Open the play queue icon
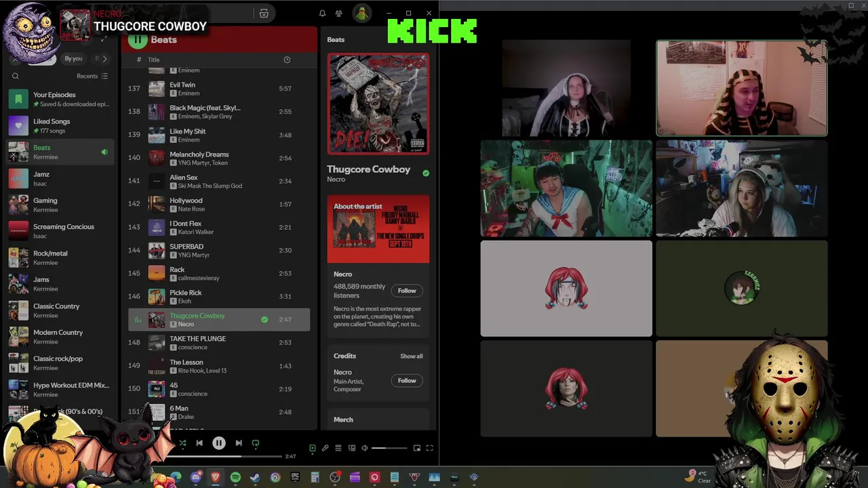Screen dimensions: 868x488 [338, 448]
